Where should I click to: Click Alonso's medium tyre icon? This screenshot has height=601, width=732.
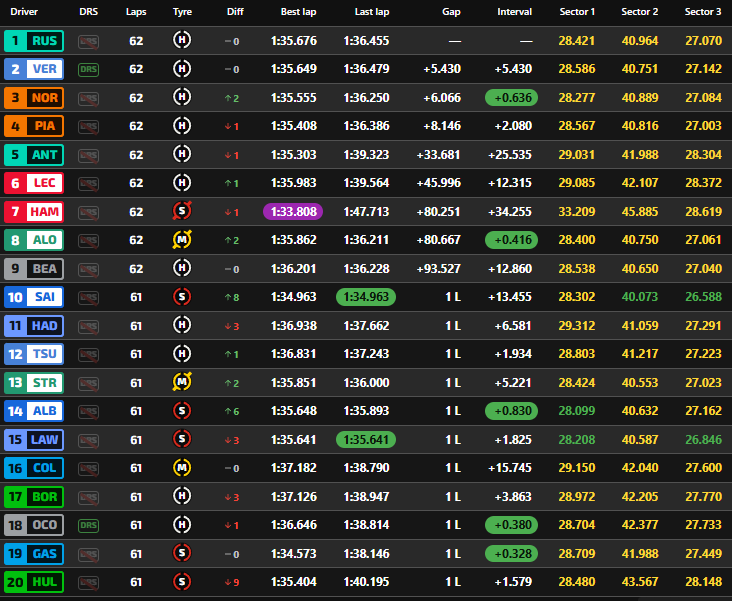182,240
